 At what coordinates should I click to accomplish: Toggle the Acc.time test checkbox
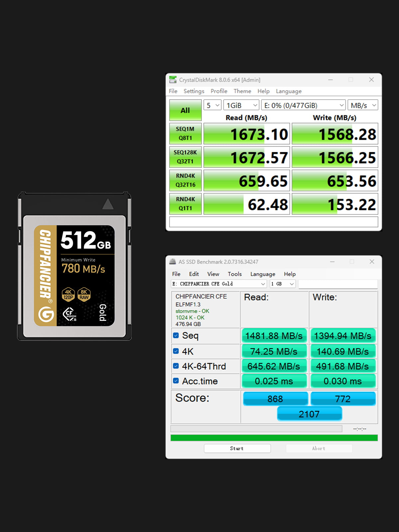point(176,381)
